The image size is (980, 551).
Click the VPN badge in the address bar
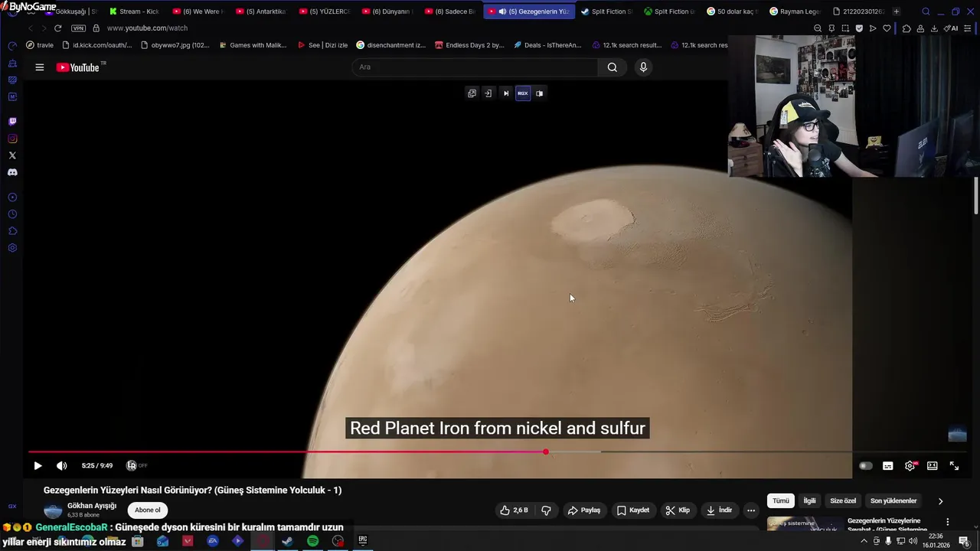(78, 28)
